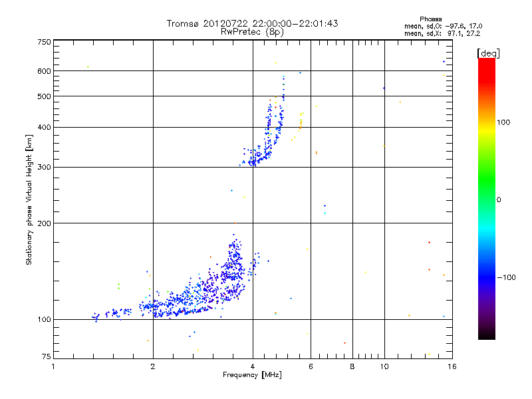Click the 16 tick label on the frequency axis

coord(452,366)
